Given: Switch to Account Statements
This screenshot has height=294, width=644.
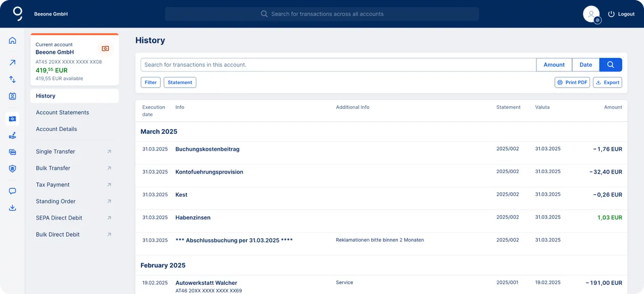Looking at the screenshot, I should [63, 112].
